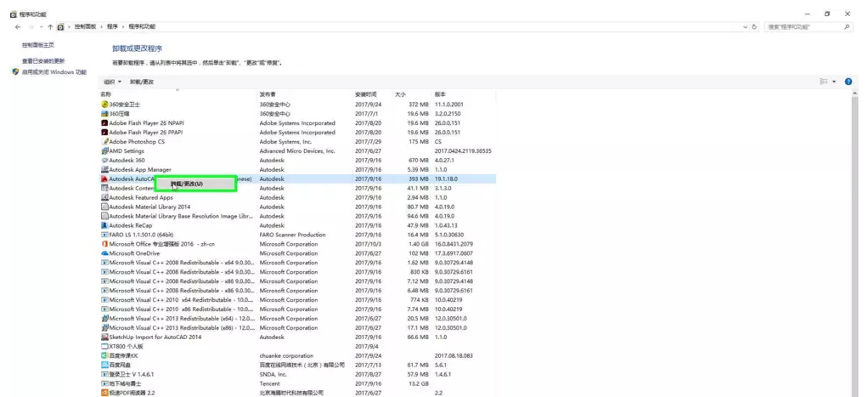Click 卸载/更改 in the toolbar

tap(142, 82)
